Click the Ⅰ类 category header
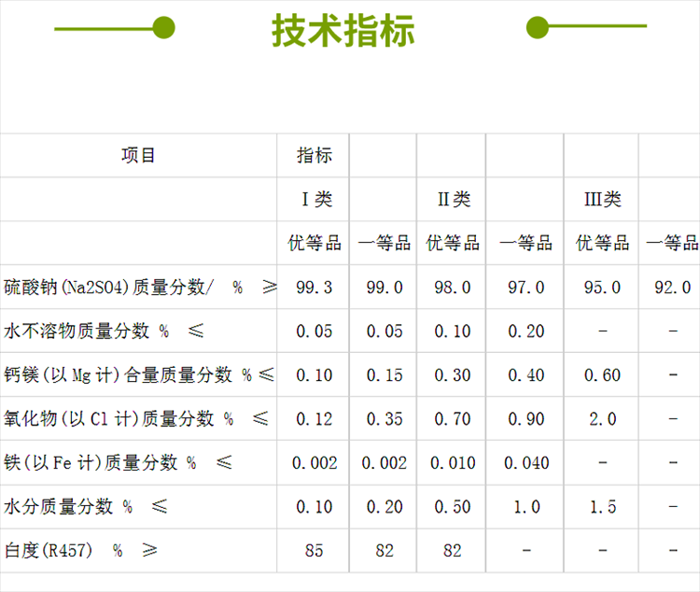The height and width of the screenshot is (592, 700). (x=314, y=199)
